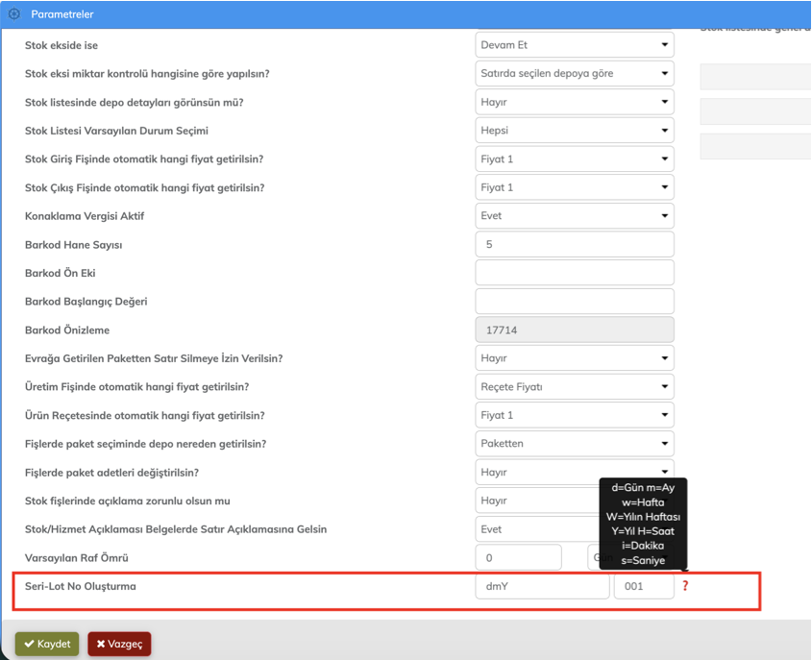Viewport: 812px width, 660px height.
Task: Click the 'Barkod Başlangıç Değeri' input field
Action: click(x=574, y=302)
